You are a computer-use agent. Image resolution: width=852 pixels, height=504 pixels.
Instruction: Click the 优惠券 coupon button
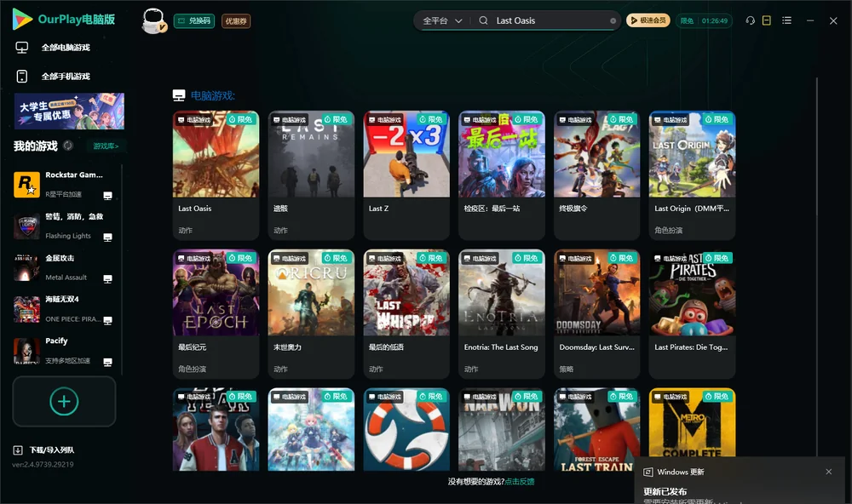point(236,21)
